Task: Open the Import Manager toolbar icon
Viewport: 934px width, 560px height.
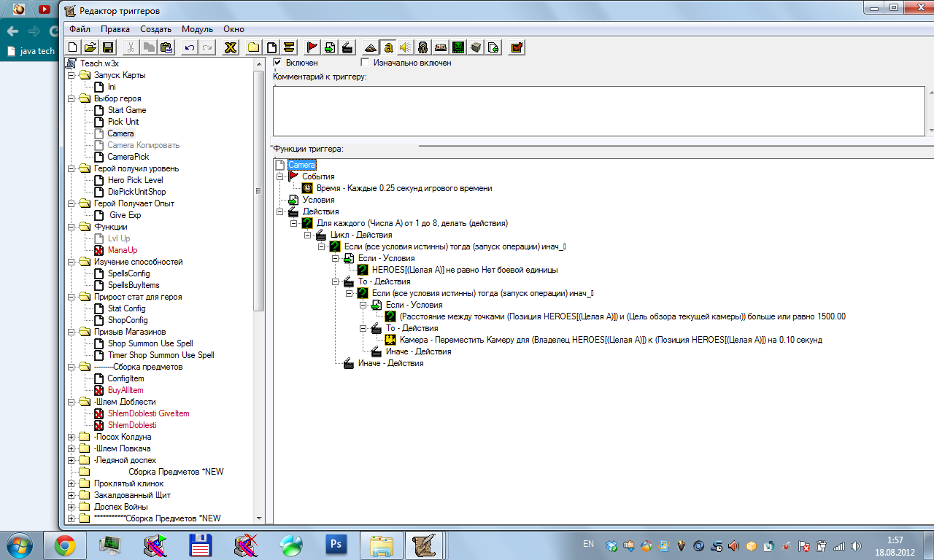Action: click(493, 47)
